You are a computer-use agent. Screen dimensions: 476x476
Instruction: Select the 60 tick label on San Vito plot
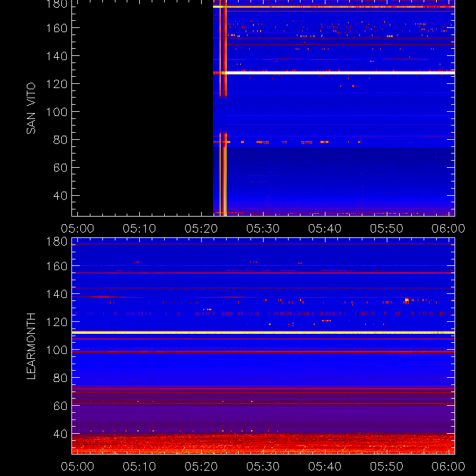[60, 168]
